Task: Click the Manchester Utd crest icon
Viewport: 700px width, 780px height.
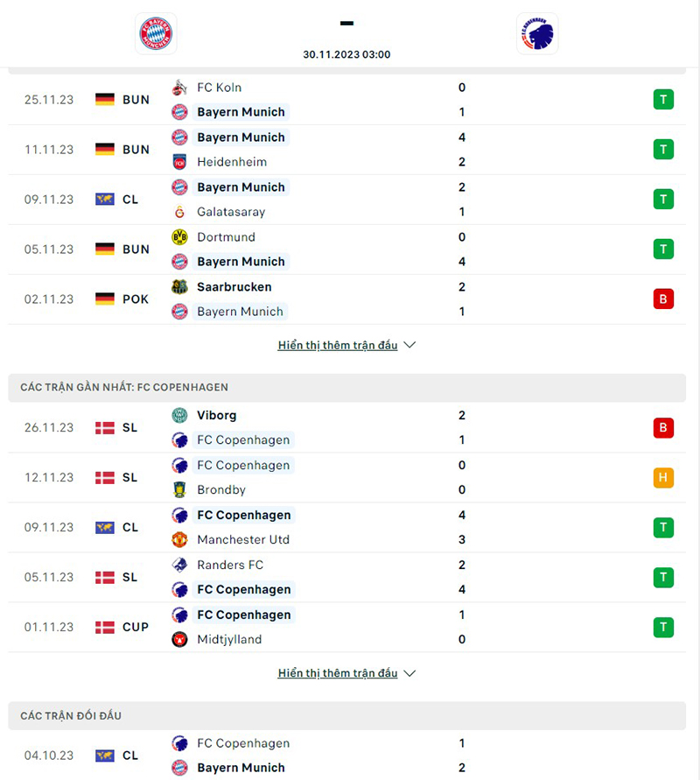Action: pyautogui.click(x=179, y=539)
